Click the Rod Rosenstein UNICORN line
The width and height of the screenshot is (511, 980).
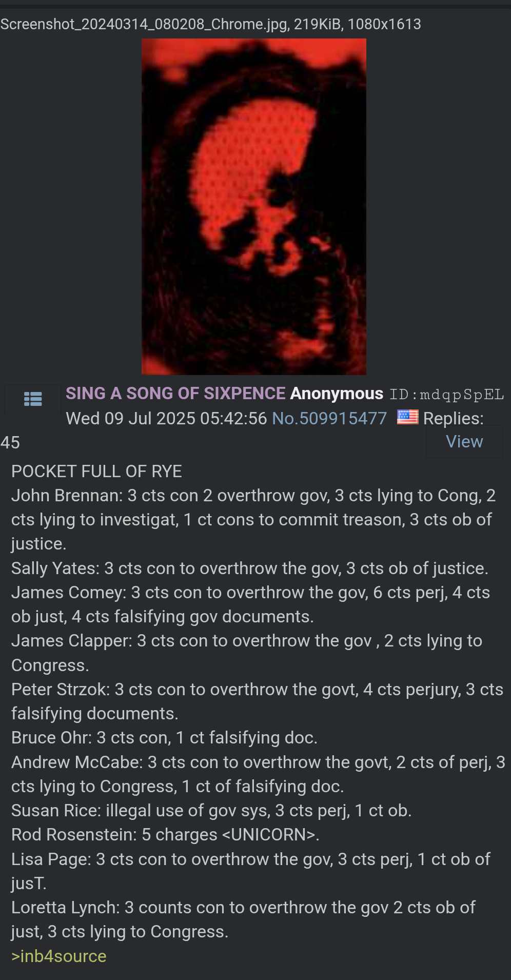(165, 835)
